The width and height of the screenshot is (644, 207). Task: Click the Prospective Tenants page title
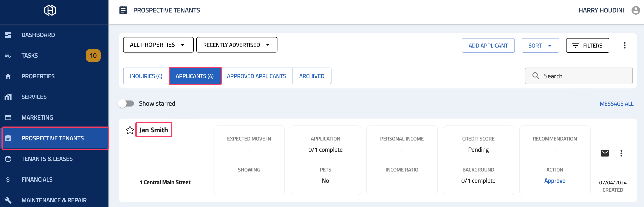point(167,10)
